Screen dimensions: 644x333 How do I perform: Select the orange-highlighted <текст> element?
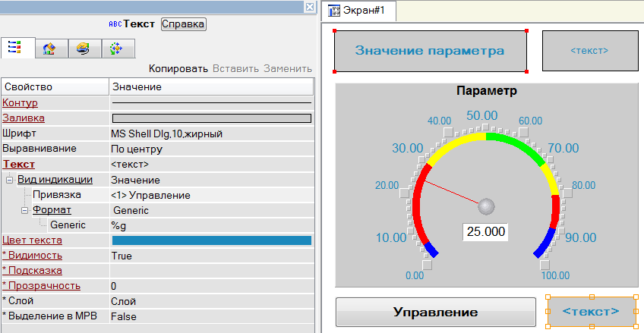coord(592,312)
